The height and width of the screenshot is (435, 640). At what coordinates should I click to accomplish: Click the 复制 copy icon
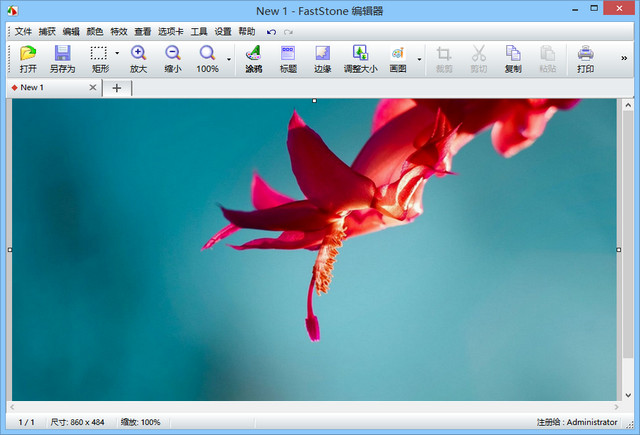[513, 59]
